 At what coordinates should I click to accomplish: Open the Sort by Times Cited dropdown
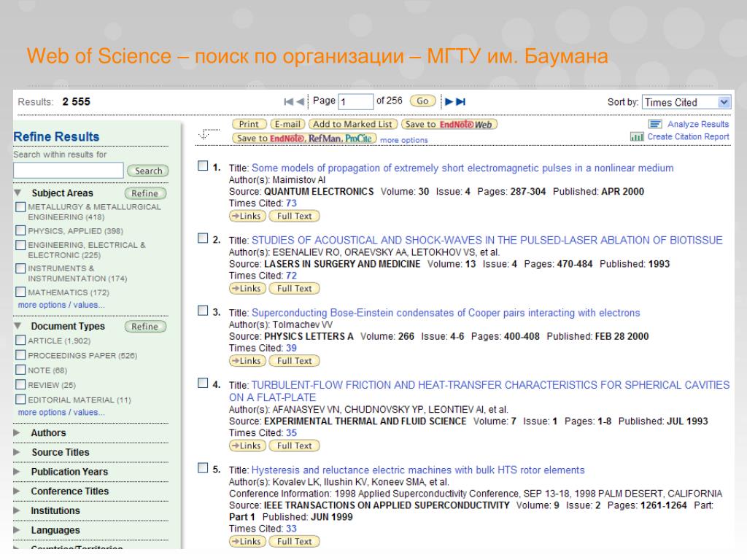(x=686, y=103)
